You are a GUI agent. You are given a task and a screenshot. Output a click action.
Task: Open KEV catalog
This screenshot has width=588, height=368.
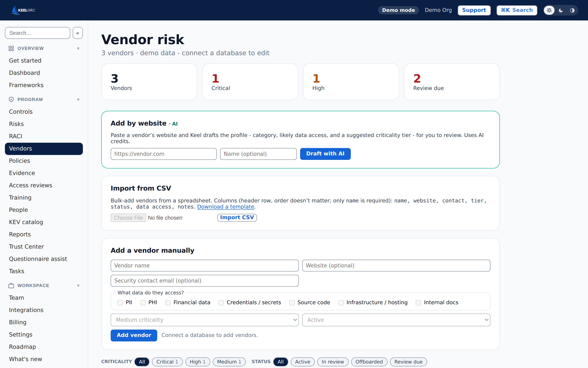tap(44, 222)
